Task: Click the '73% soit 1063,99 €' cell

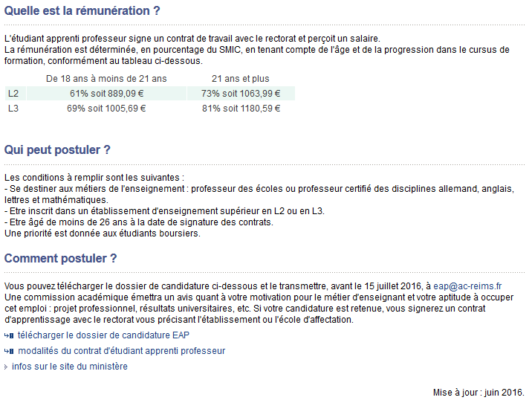Action: (x=241, y=94)
